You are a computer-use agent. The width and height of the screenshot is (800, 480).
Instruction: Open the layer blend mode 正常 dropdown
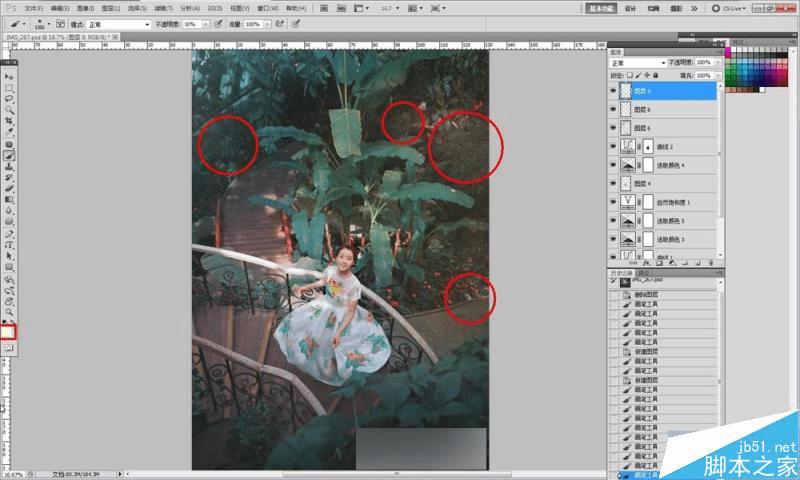[637, 63]
